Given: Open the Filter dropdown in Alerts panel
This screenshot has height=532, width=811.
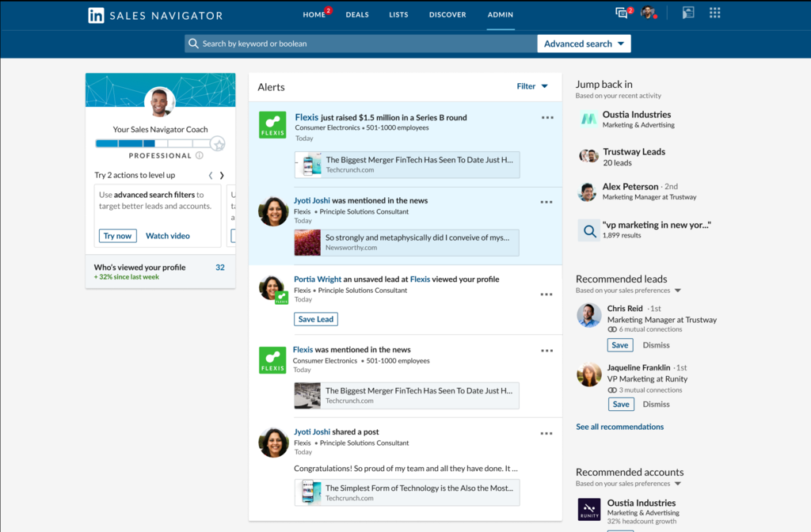Looking at the screenshot, I should pos(531,87).
